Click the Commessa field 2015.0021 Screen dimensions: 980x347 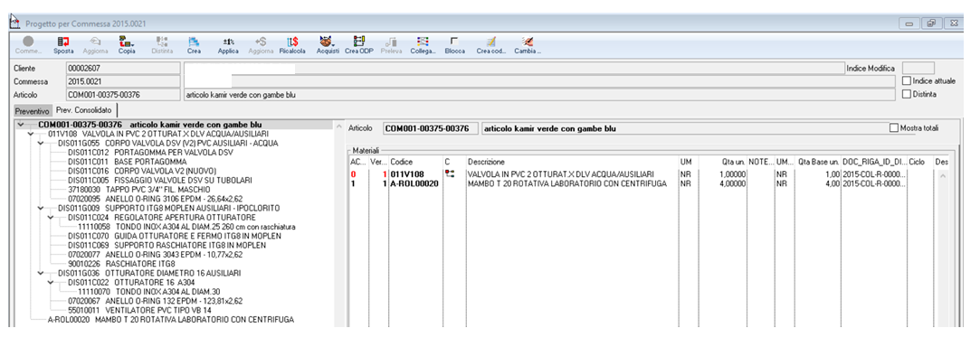point(122,81)
